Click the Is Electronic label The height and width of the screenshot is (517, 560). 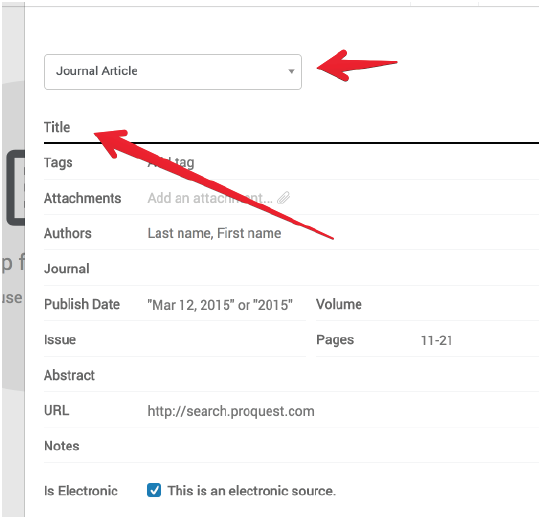(x=81, y=491)
